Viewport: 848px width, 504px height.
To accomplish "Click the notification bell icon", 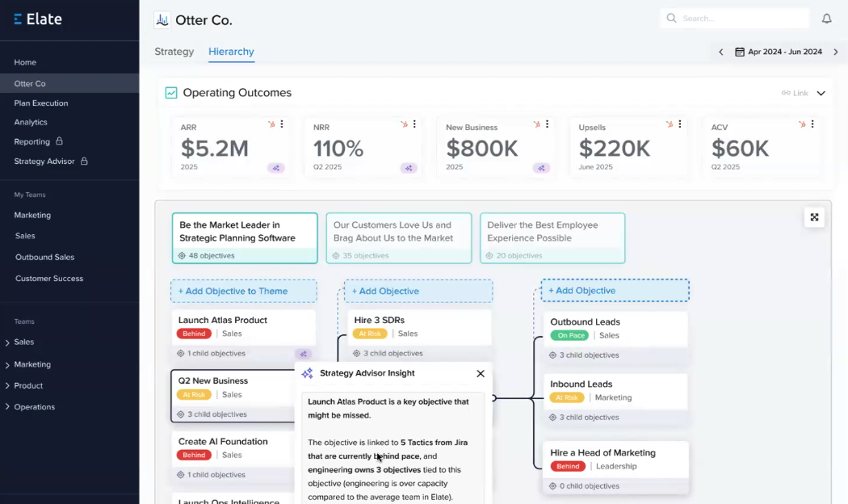I will tap(826, 18).
